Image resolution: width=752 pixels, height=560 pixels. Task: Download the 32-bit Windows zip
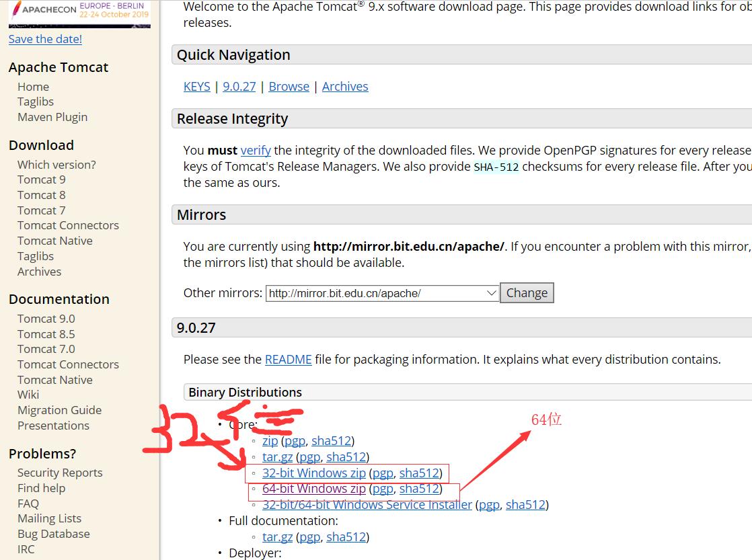313,473
